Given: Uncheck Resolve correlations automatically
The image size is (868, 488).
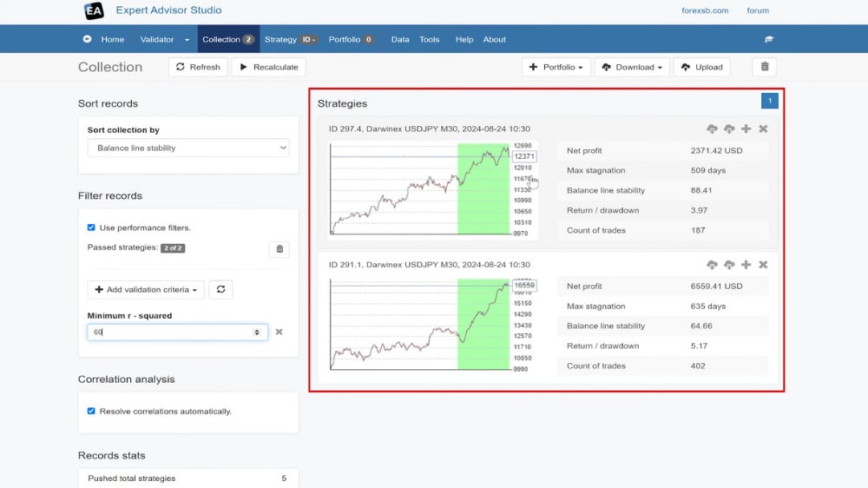Looking at the screenshot, I should [x=92, y=411].
